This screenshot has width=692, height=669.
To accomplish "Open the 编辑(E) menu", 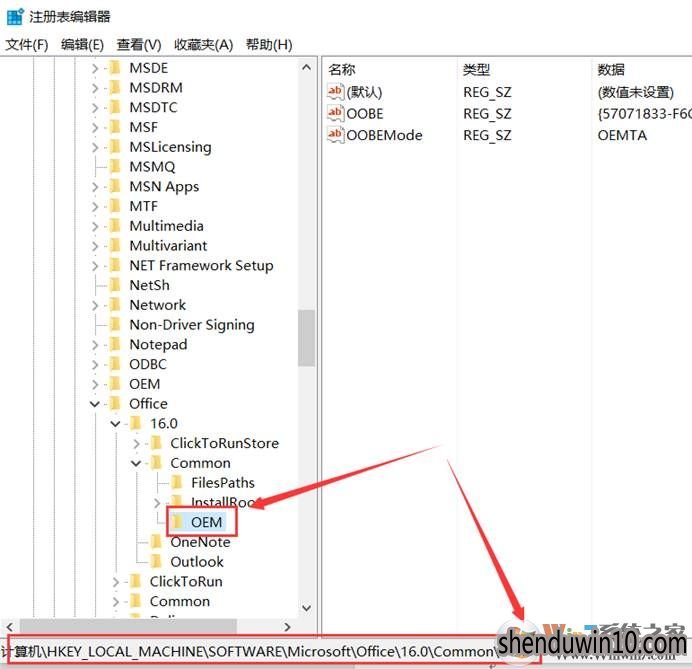I will pos(83,44).
